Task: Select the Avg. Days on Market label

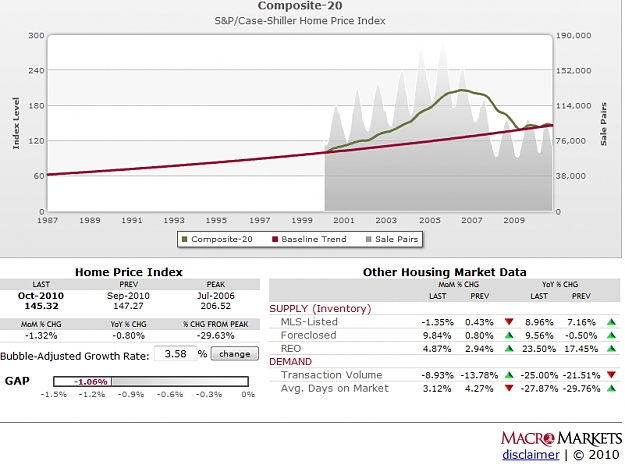Action: pyautogui.click(x=334, y=388)
